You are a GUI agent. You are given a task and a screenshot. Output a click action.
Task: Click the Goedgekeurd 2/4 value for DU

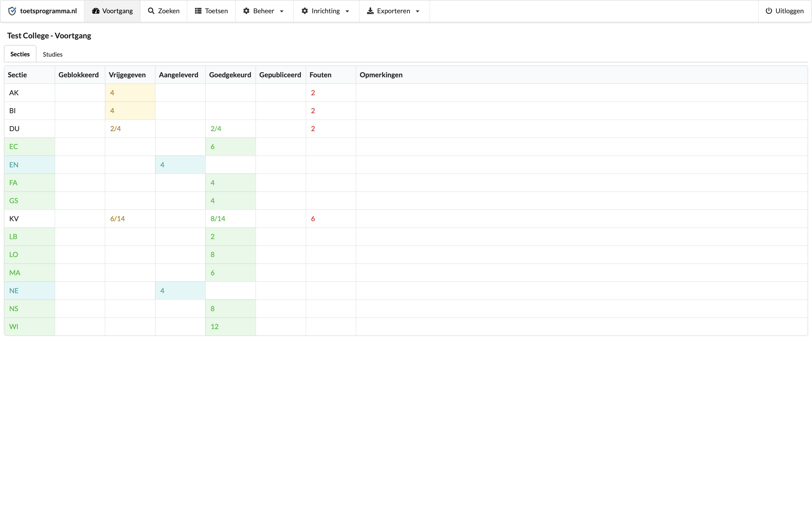(x=216, y=129)
